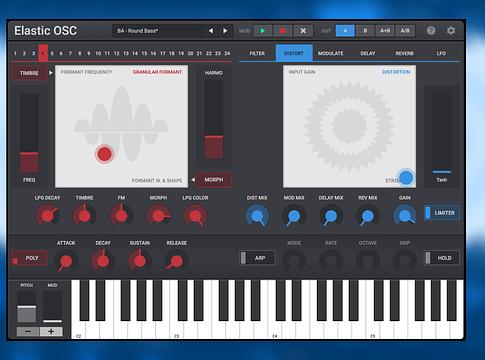Open the help question mark icon
Image resolution: width=485 pixels, height=360 pixels.
[x=431, y=31]
